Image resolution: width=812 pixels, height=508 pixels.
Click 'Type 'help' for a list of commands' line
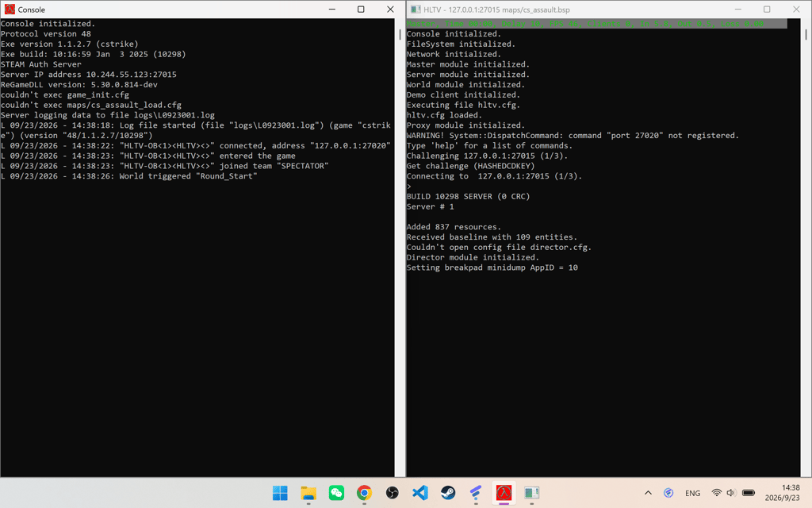click(x=489, y=146)
